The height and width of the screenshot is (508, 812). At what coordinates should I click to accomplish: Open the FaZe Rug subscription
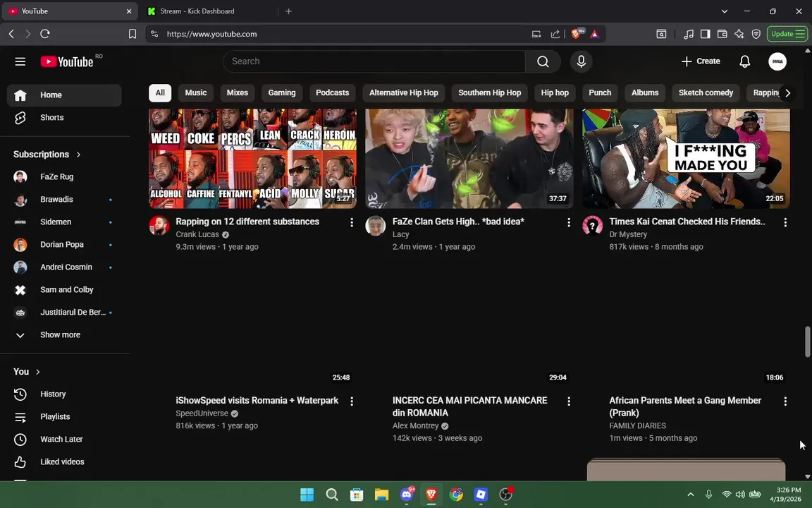tap(64, 177)
